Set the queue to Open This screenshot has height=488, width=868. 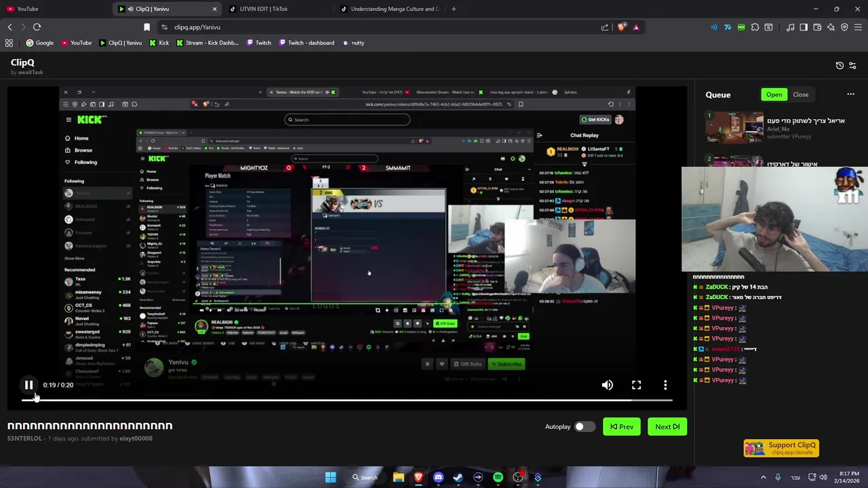(x=774, y=95)
